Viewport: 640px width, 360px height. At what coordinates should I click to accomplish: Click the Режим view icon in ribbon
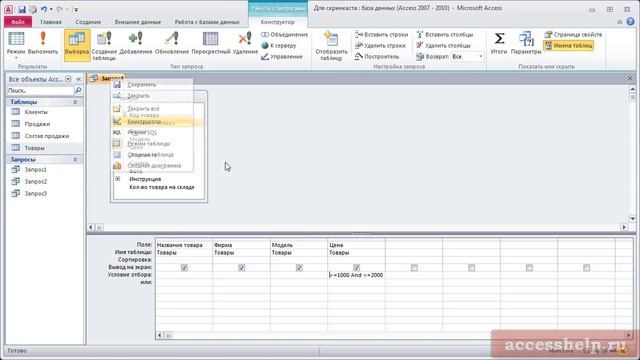16,39
